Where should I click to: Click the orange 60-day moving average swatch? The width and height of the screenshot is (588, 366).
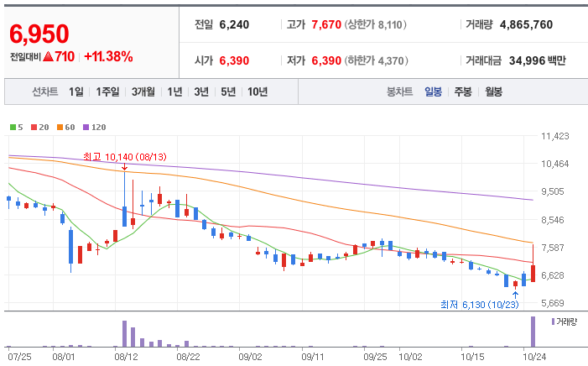[60, 128]
